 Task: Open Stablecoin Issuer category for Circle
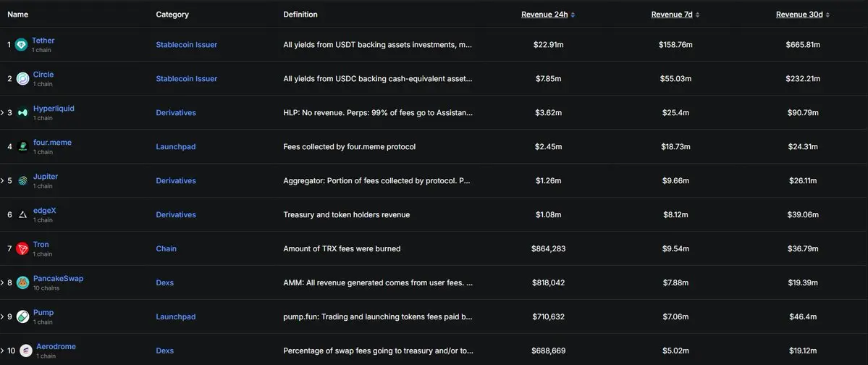(x=186, y=79)
